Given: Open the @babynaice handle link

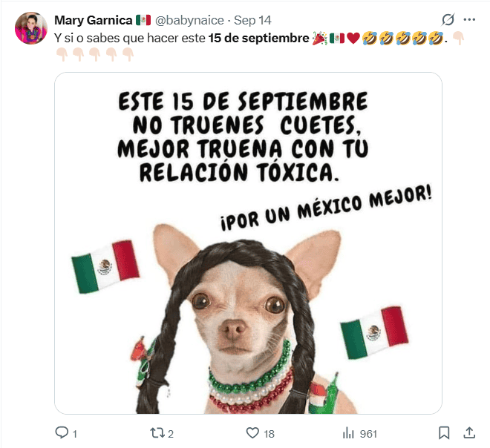Looking at the screenshot, I should click(189, 20).
